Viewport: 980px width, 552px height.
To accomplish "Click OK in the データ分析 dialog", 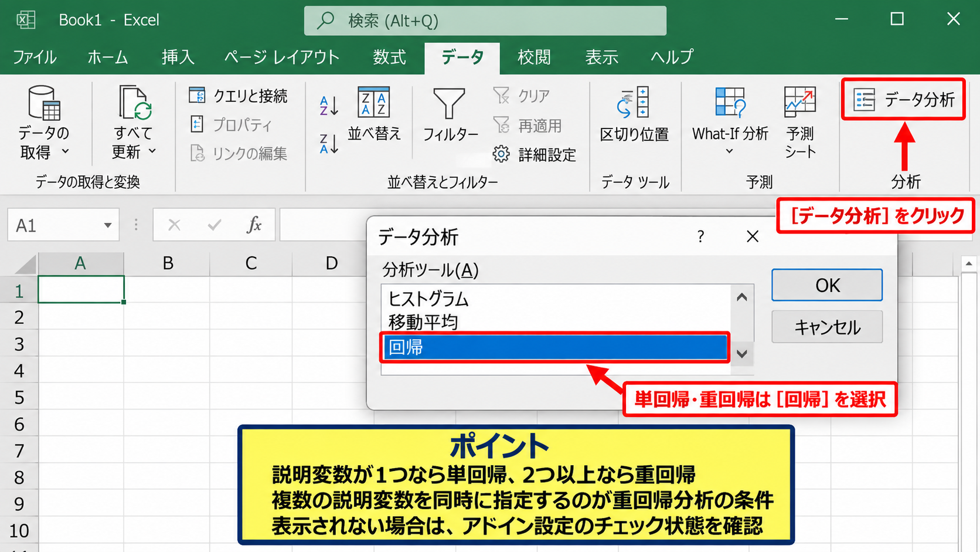I will (827, 285).
